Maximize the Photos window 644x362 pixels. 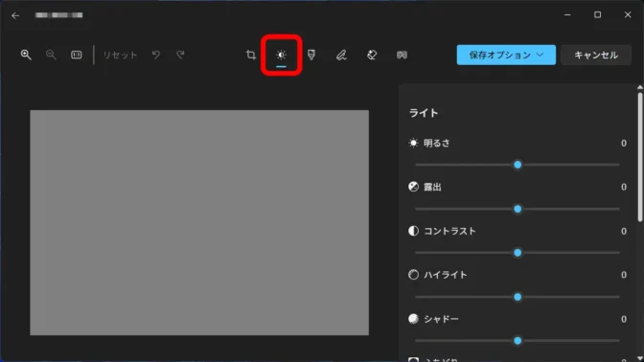[x=598, y=15]
